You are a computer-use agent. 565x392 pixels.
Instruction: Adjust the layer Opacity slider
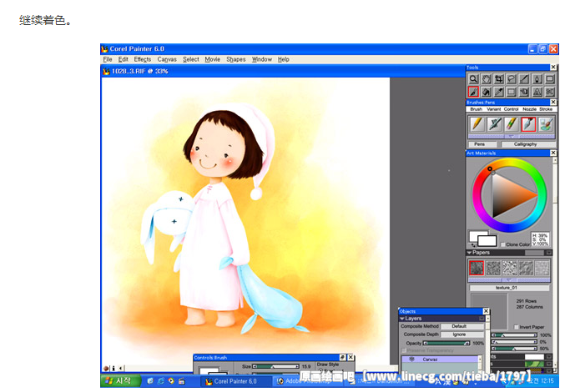[x=446, y=344]
